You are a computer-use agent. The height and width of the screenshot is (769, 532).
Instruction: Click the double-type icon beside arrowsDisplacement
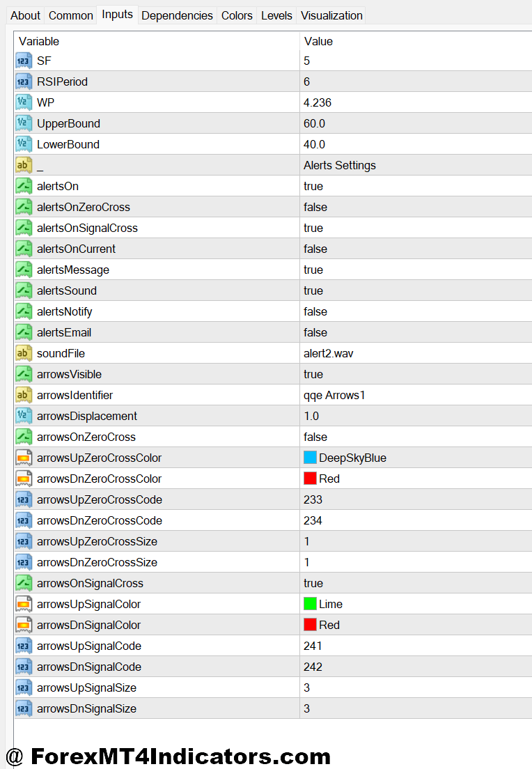(24, 416)
